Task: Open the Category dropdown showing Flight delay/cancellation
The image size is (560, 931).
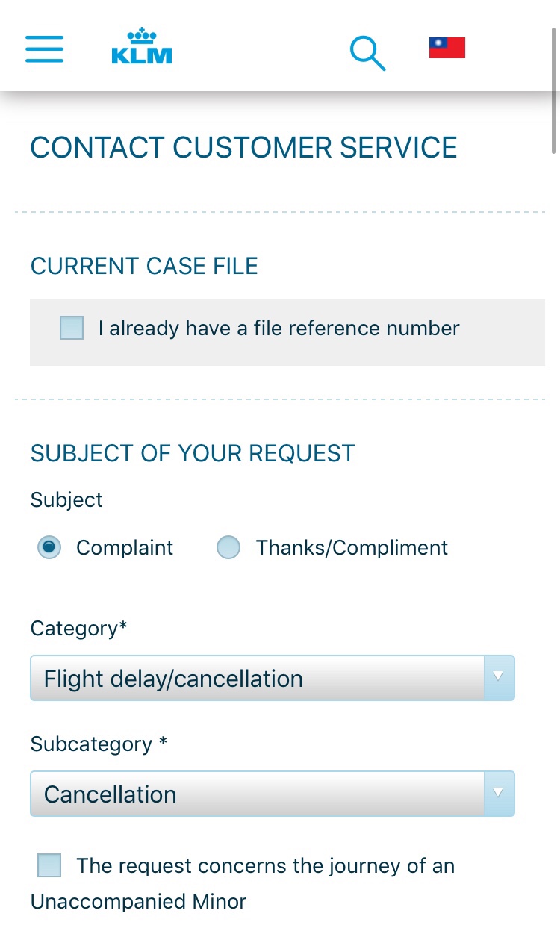Action: (258, 678)
